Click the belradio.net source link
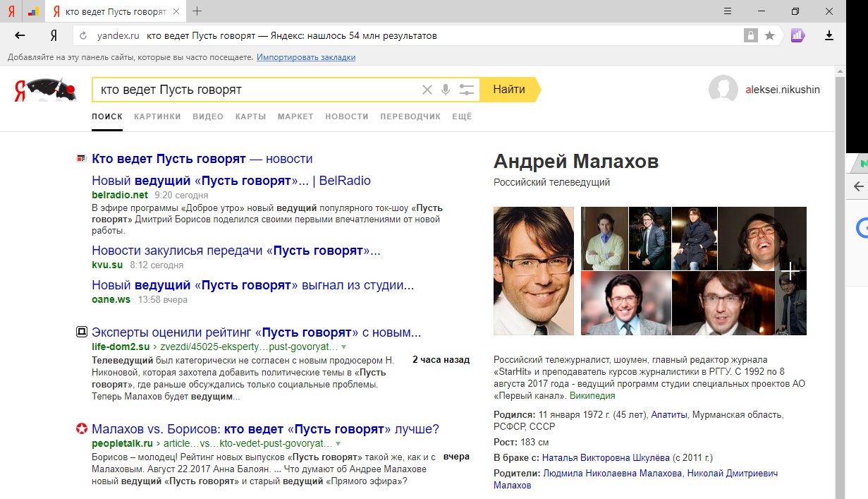The height and width of the screenshot is (499, 868). [x=120, y=195]
